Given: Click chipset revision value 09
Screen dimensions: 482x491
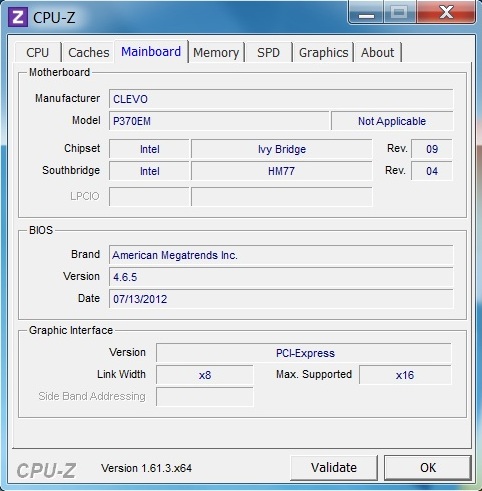Looking at the screenshot, I should (x=432, y=149).
